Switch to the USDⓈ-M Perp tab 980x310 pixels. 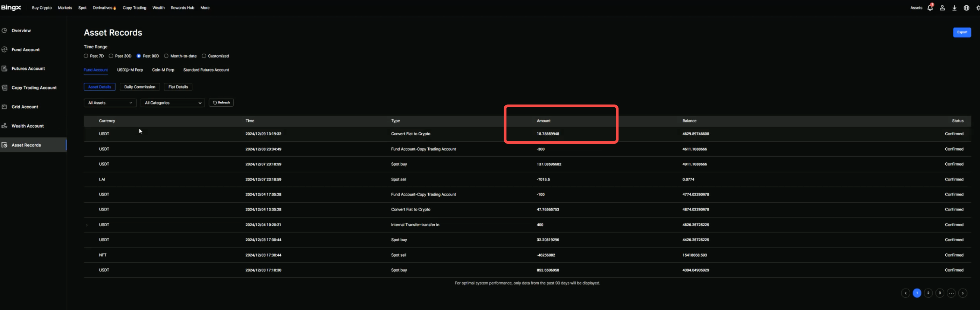pos(130,70)
